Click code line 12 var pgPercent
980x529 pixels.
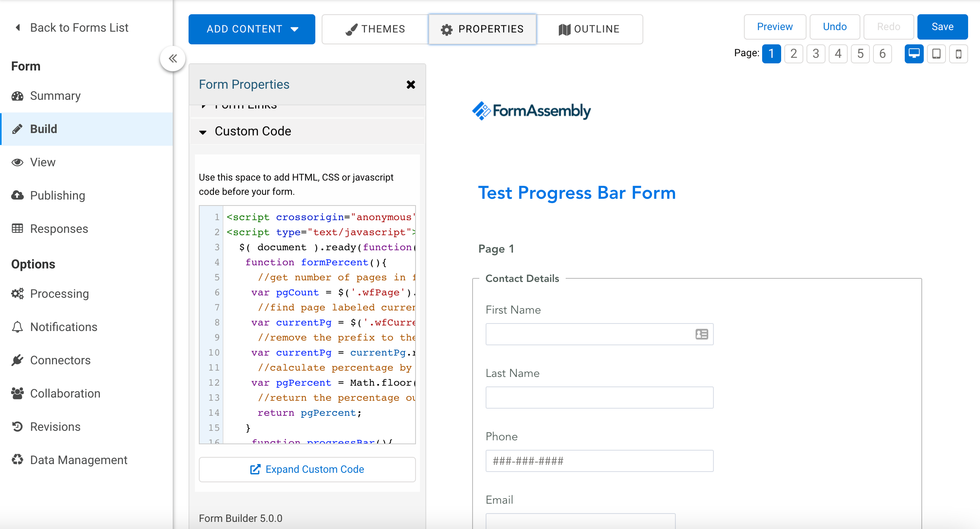coord(333,383)
